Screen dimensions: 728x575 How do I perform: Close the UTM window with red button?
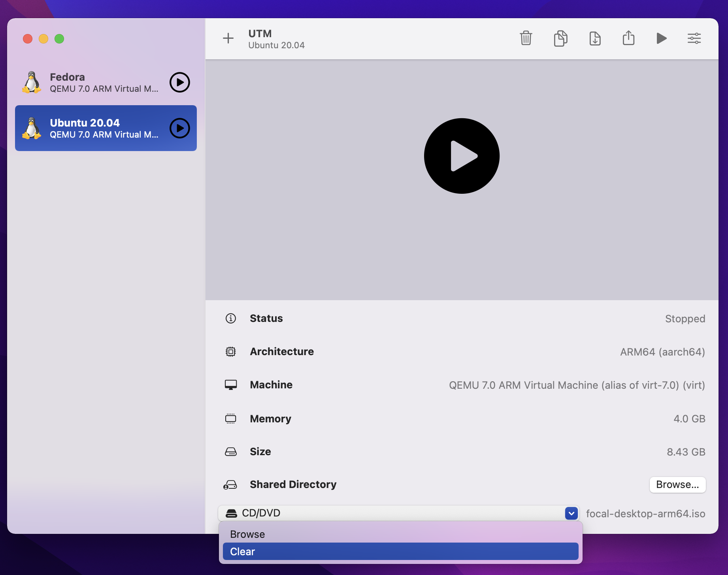(28, 39)
